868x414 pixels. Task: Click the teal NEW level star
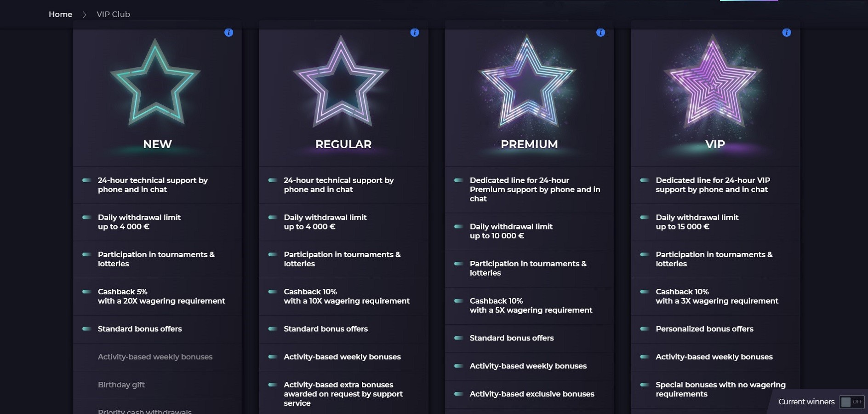pos(155,83)
